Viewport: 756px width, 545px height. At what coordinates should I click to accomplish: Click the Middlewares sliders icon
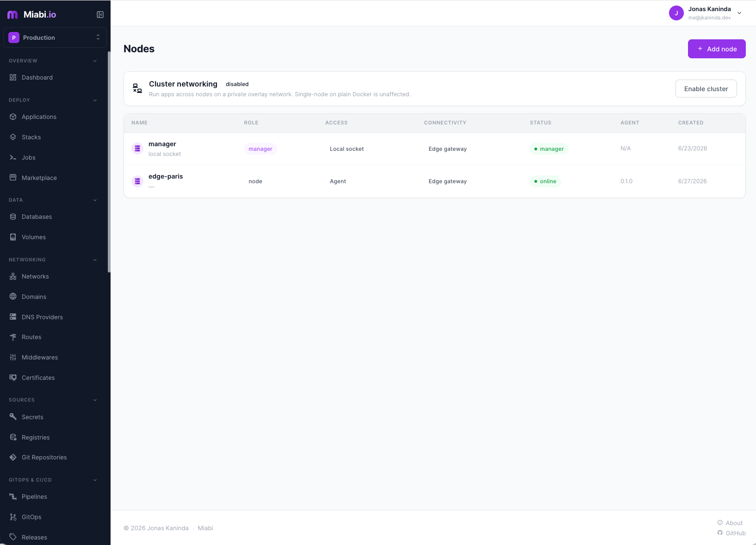pyautogui.click(x=13, y=358)
